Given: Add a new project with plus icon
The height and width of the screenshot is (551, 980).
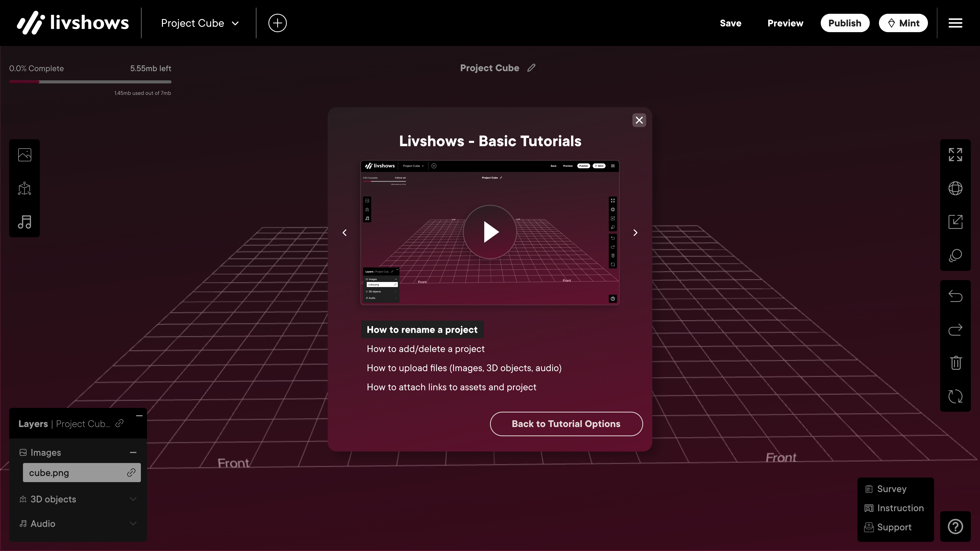Looking at the screenshot, I should pos(277,23).
